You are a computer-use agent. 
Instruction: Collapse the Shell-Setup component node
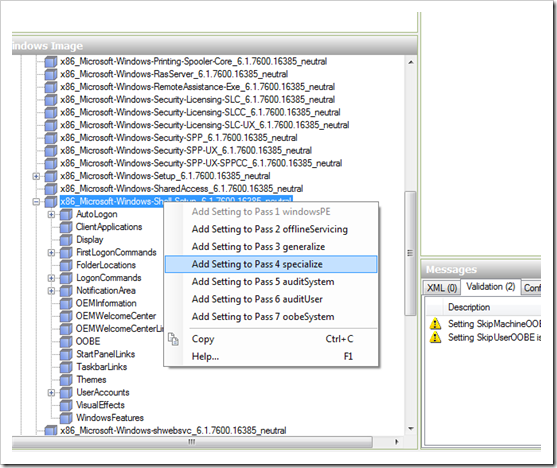[36, 201]
